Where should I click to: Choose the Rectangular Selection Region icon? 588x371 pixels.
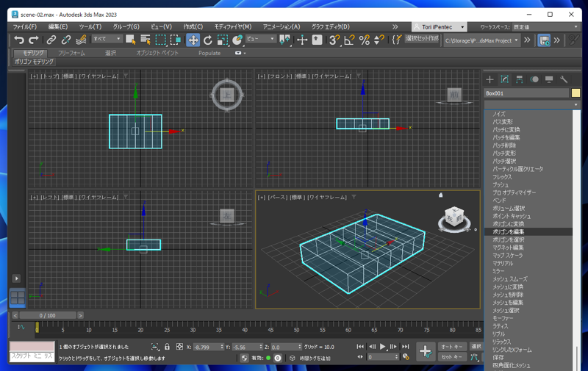tap(161, 40)
